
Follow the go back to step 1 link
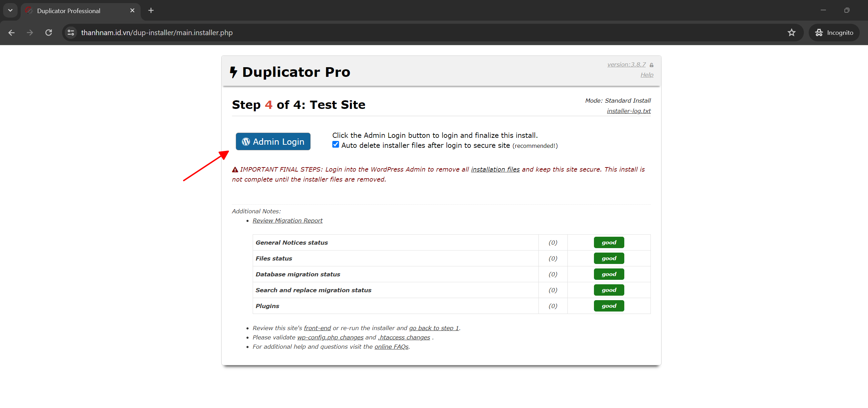[434, 328]
